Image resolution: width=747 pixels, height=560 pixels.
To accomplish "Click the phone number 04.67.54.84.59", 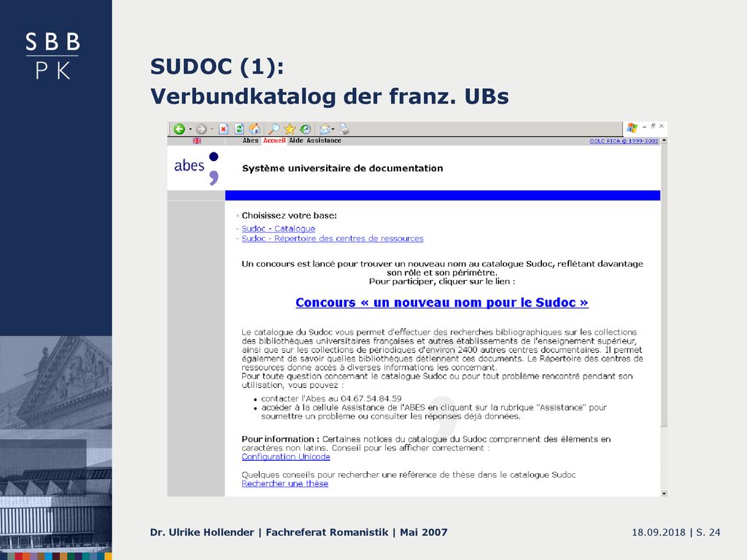I will (371, 398).
